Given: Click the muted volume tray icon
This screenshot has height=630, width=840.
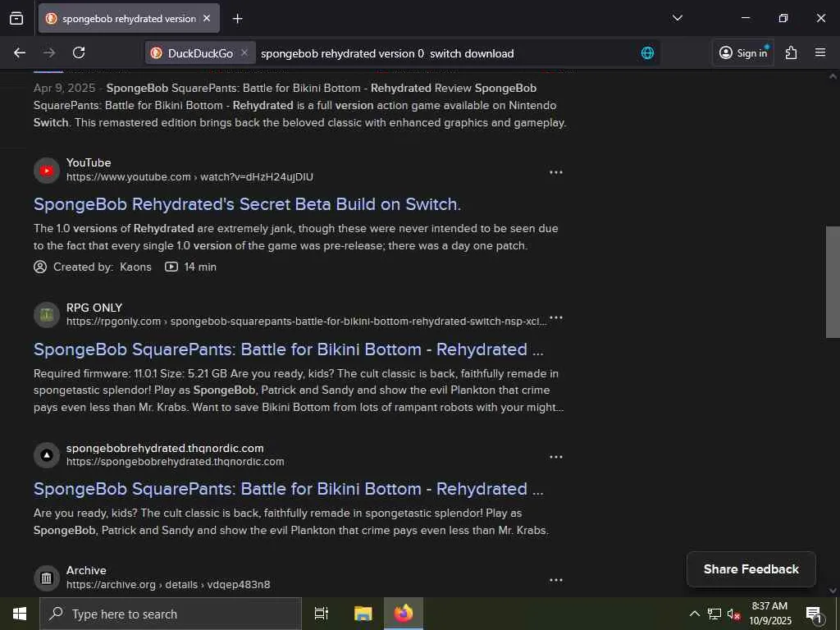Looking at the screenshot, I should [733, 614].
